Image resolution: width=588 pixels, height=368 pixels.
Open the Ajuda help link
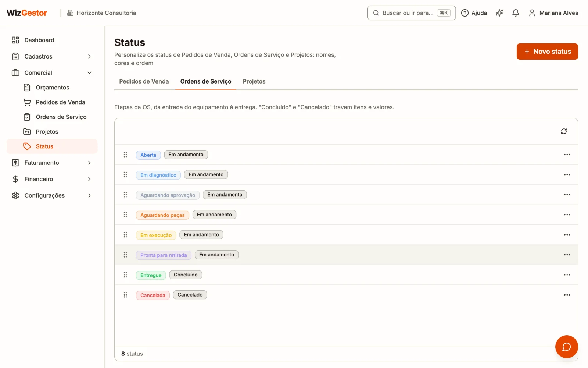(474, 13)
